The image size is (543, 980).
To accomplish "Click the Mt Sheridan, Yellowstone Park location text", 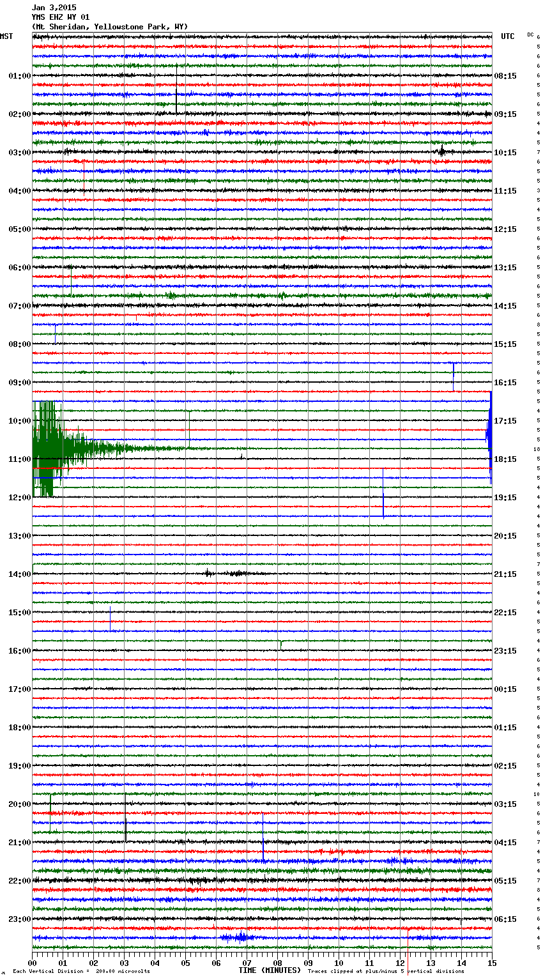I will (x=110, y=27).
